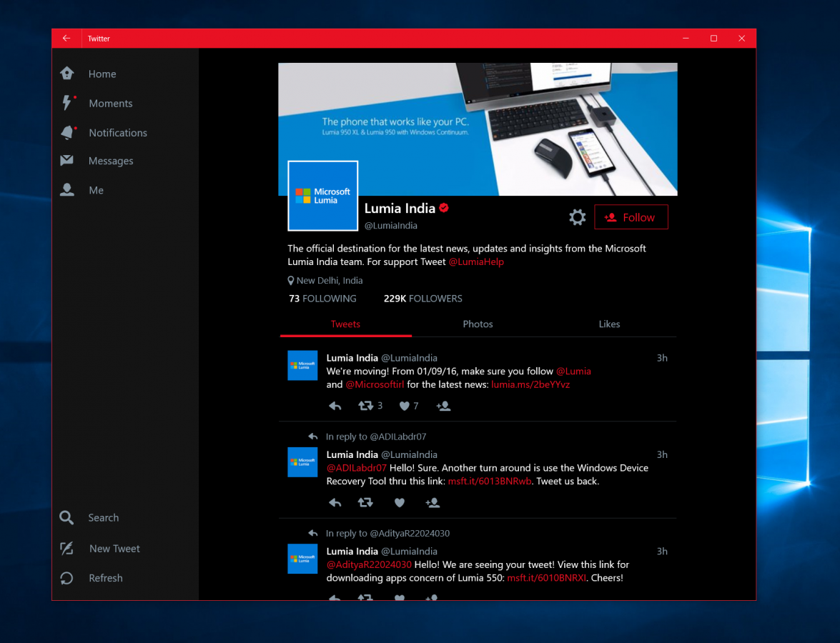The width and height of the screenshot is (840, 643).
Task: Click the "New Tweet" sidebar label
Action: click(114, 548)
